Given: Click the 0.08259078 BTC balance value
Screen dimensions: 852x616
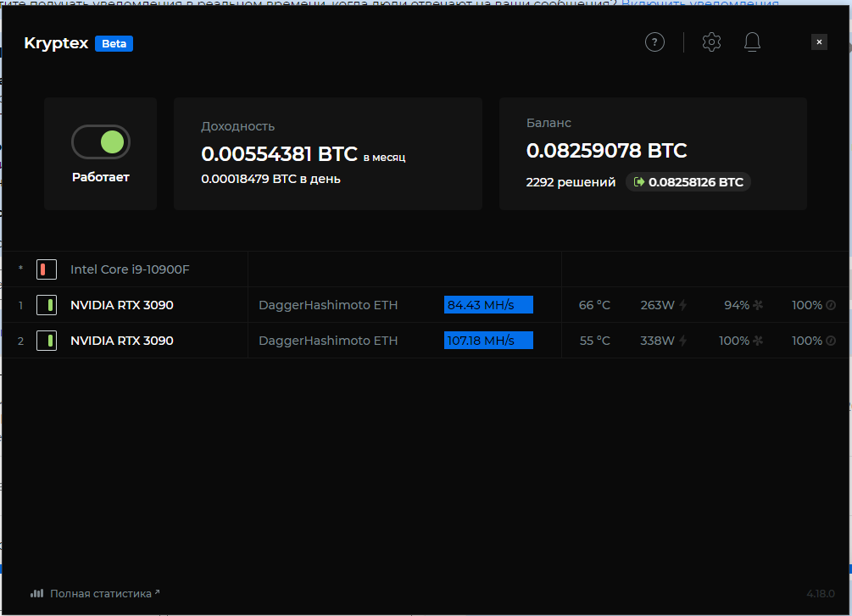Looking at the screenshot, I should click(606, 151).
